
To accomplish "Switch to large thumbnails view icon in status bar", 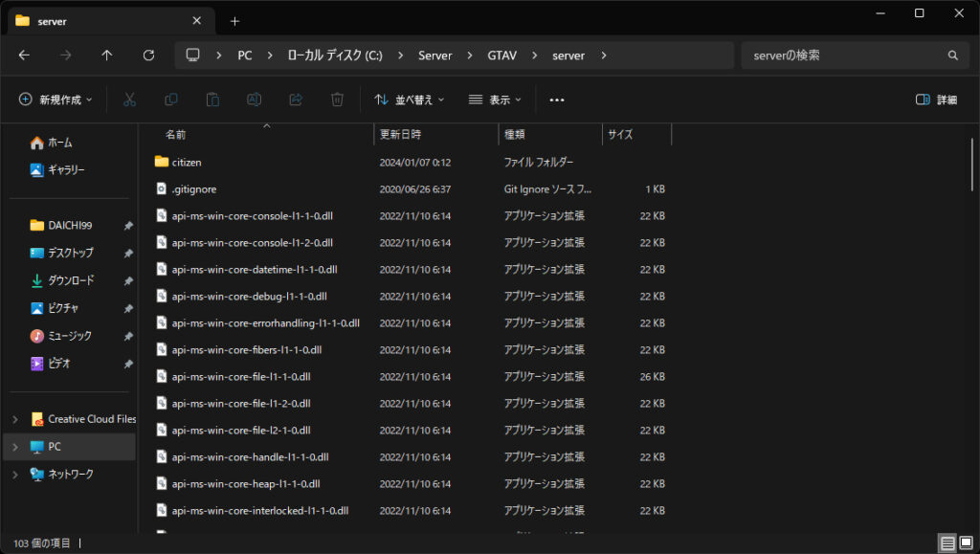I will coord(967,543).
